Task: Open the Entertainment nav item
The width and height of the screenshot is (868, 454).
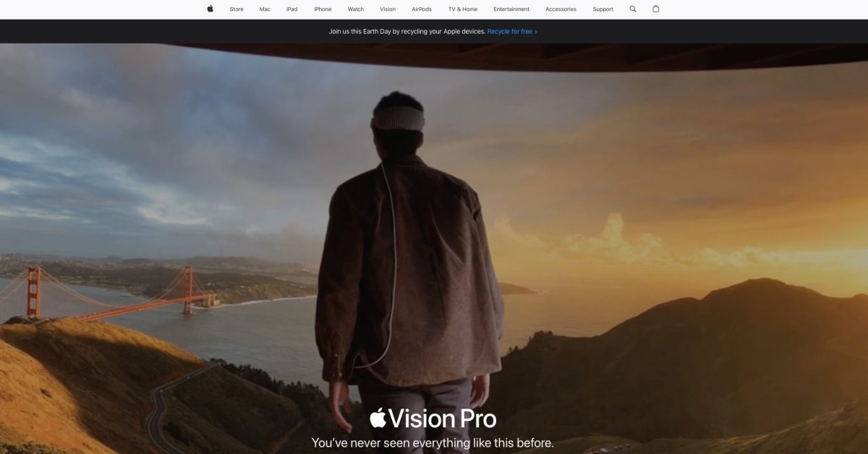Action: pyautogui.click(x=511, y=9)
